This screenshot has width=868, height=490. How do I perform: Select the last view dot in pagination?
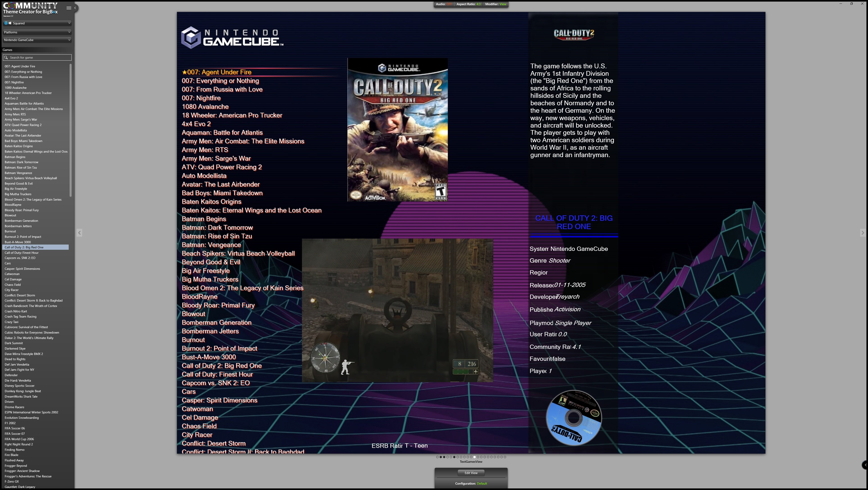pyautogui.click(x=505, y=457)
